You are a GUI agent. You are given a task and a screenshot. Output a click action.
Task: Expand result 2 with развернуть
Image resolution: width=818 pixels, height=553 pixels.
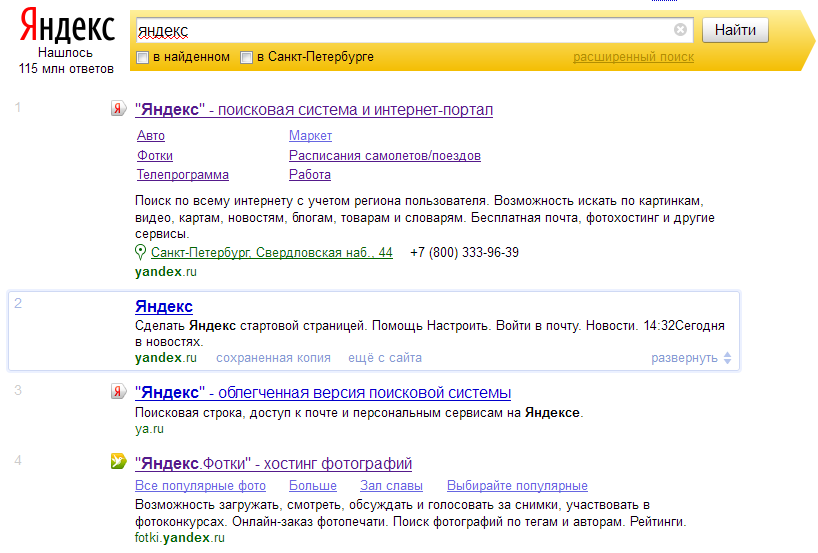point(684,358)
